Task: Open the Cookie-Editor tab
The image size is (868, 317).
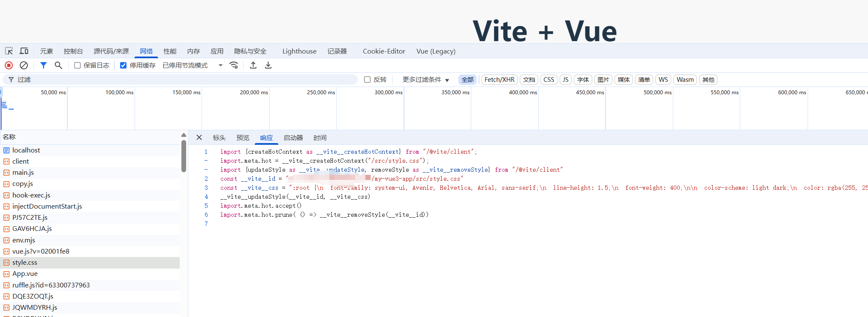Action: [x=384, y=51]
